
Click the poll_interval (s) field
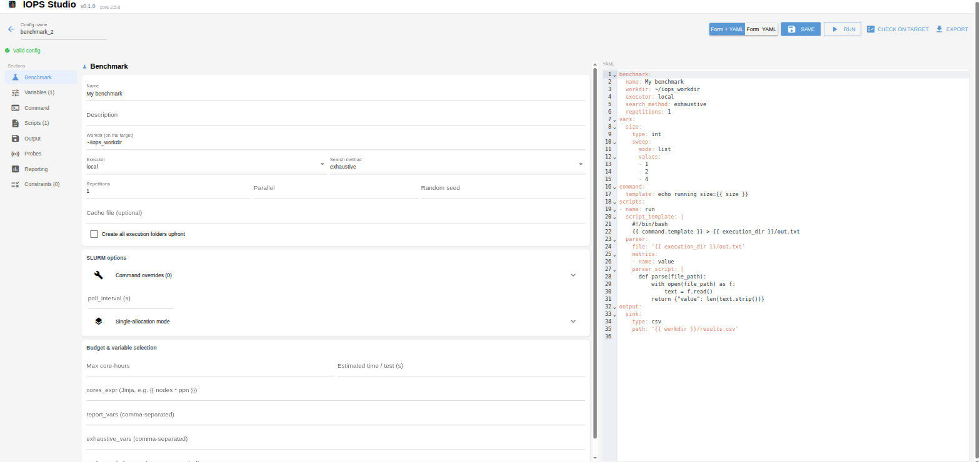tap(131, 299)
